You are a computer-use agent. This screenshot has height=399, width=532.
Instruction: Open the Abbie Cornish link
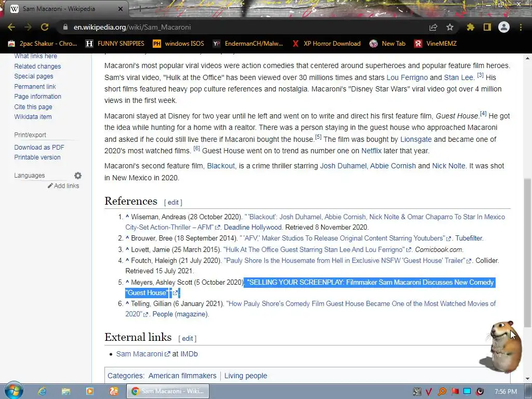pos(393,166)
